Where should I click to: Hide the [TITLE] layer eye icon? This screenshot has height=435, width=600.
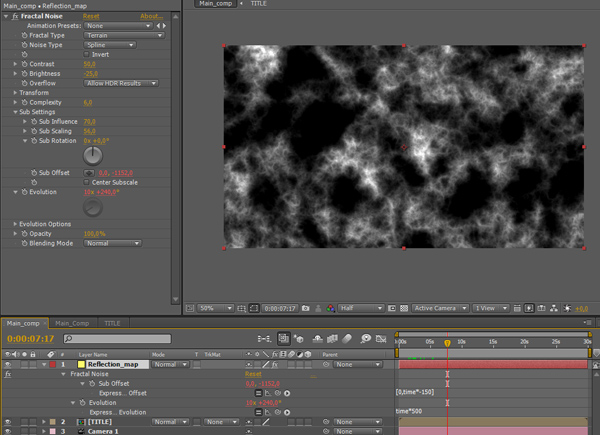(x=7, y=422)
